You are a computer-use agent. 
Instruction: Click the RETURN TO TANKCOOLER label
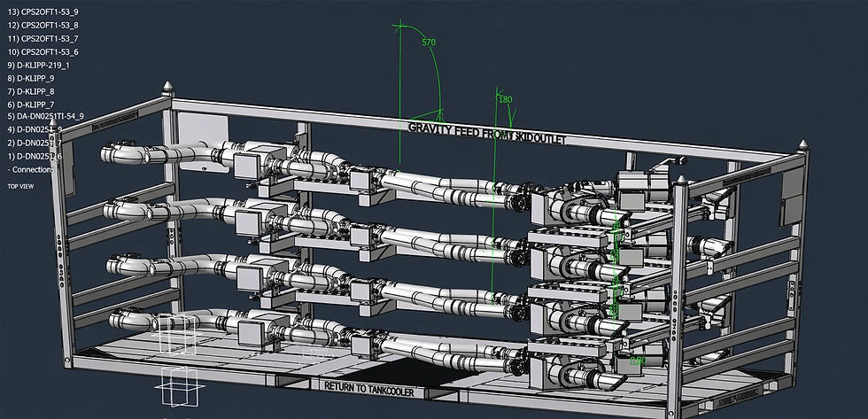369,389
